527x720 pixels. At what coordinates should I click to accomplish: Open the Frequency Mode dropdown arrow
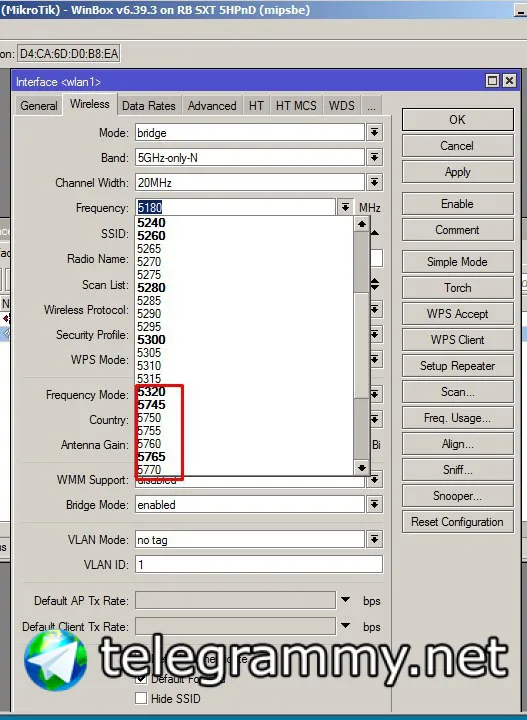click(376, 394)
